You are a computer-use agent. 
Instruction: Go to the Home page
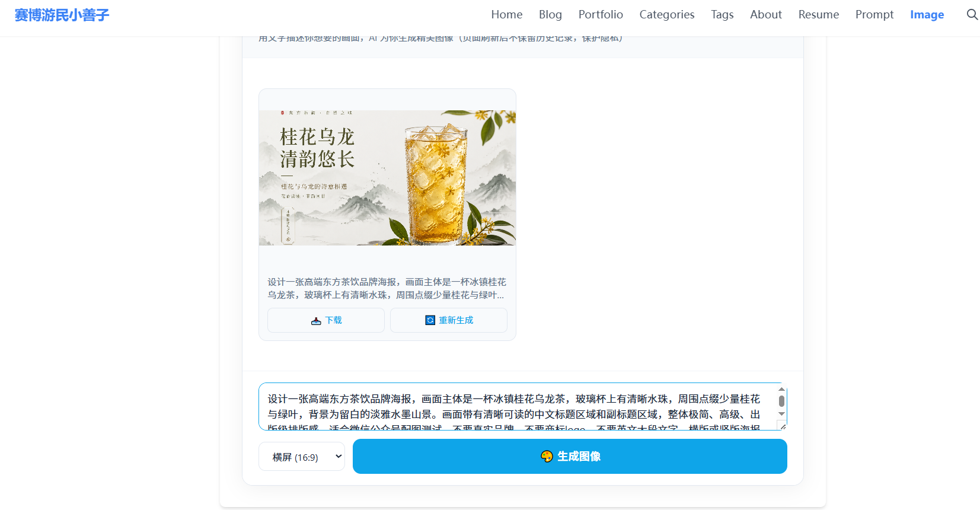click(506, 15)
